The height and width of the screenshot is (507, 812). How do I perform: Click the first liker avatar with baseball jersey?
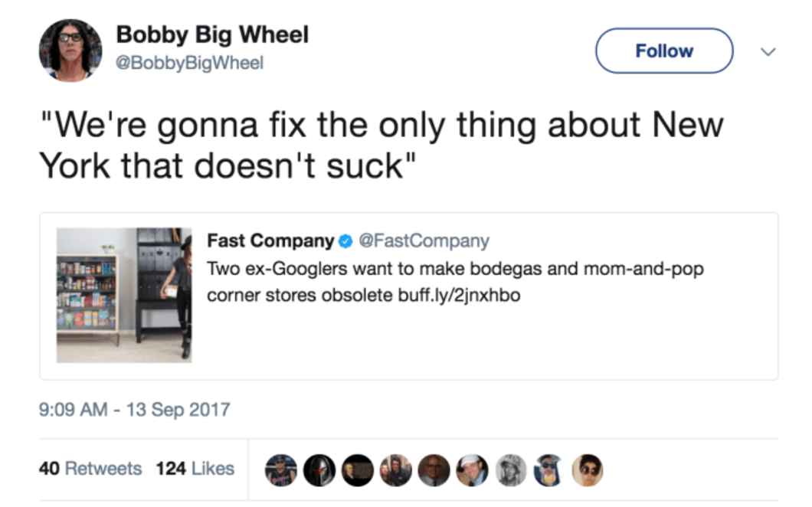280,469
